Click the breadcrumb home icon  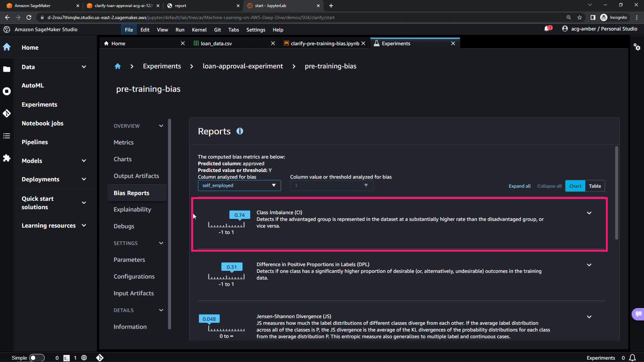pos(117,66)
